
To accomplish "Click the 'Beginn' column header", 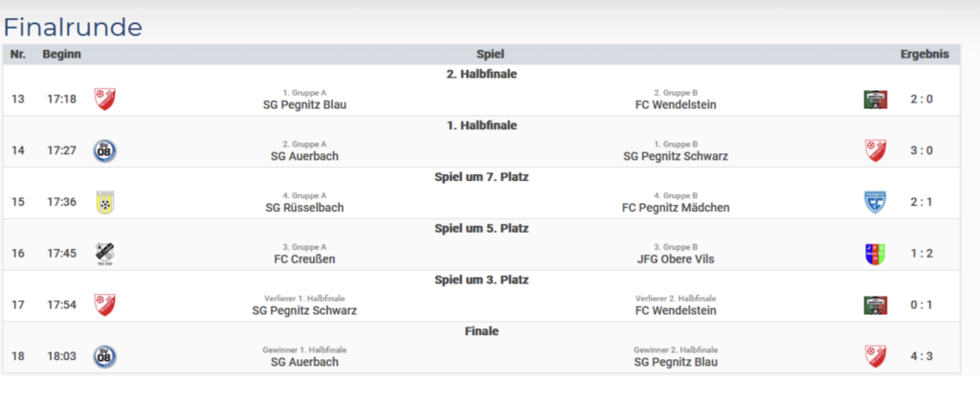I will [61, 55].
